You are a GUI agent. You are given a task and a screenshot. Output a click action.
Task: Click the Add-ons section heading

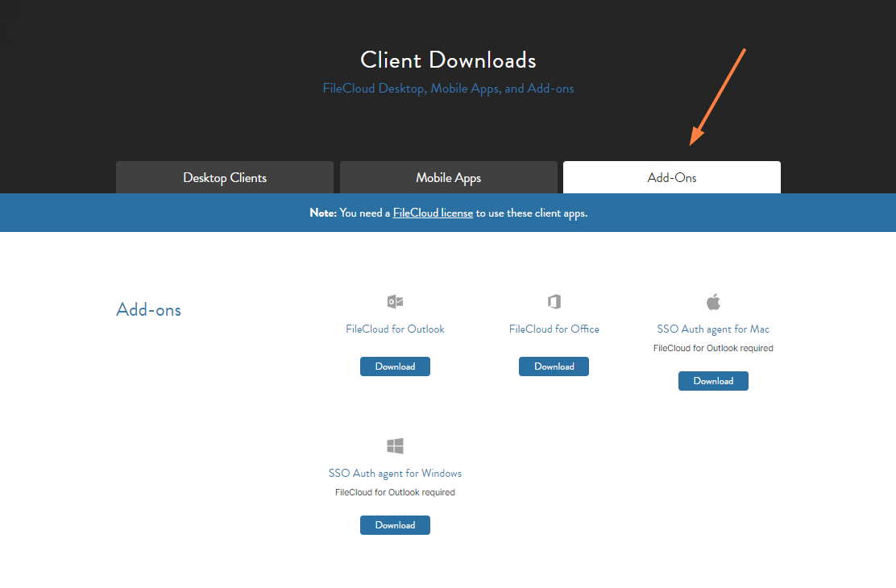click(149, 309)
